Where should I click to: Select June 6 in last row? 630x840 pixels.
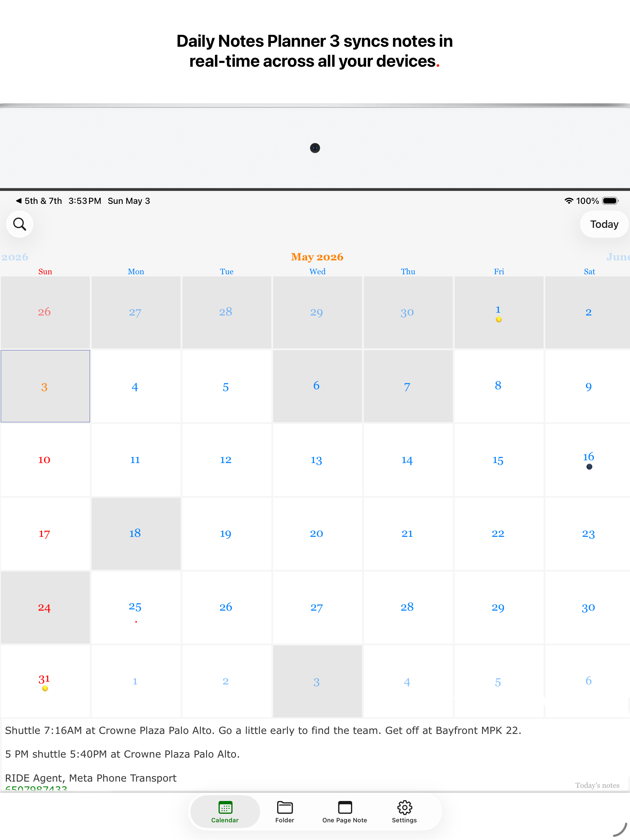[x=588, y=681]
